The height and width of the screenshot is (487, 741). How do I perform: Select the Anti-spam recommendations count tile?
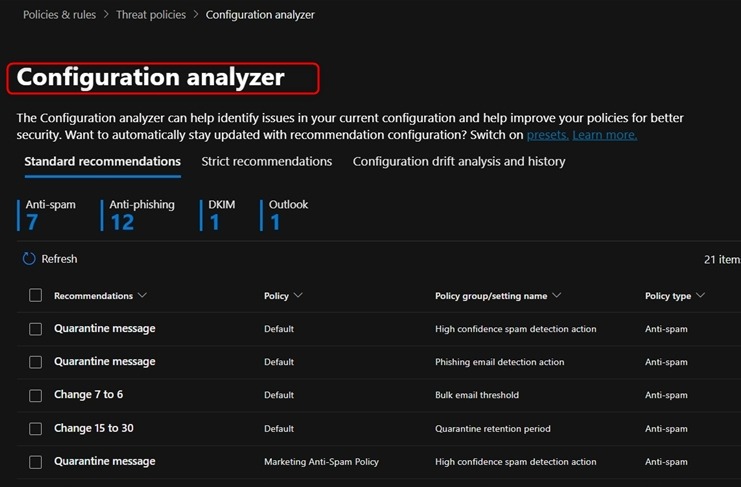click(48, 214)
